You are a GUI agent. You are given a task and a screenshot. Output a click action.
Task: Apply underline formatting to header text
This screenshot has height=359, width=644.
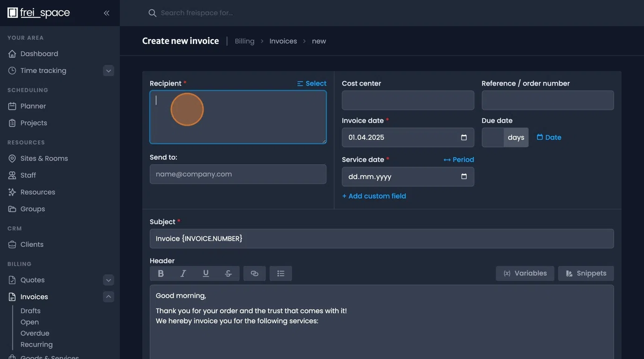pyautogui.click(x=205, y=273)
